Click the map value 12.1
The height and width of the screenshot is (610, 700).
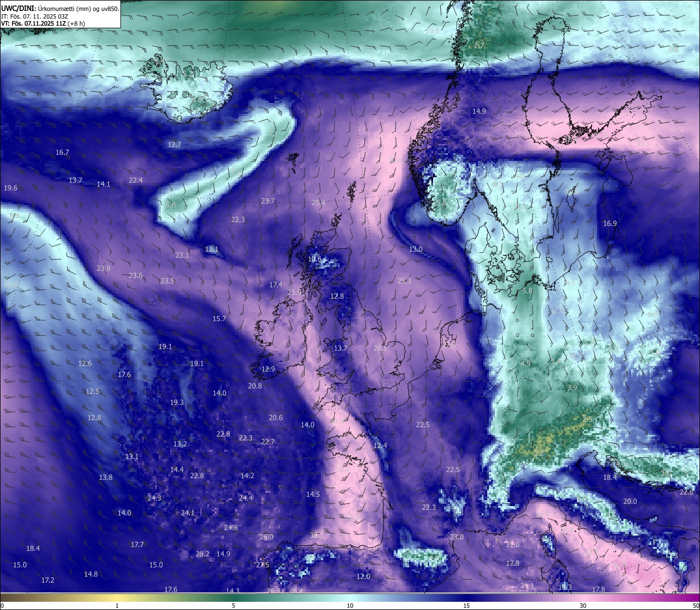point(212,249)
